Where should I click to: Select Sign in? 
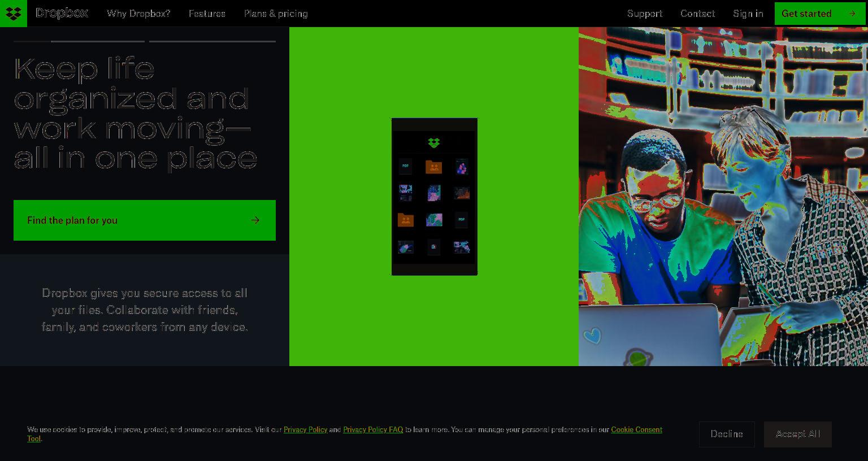click(x=748, y=14)
